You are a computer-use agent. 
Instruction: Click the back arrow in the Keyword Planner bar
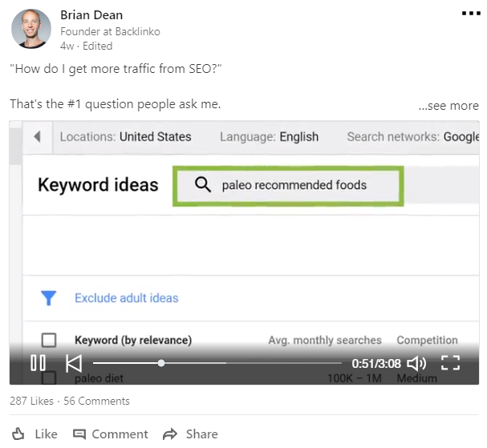coord(37,136)
